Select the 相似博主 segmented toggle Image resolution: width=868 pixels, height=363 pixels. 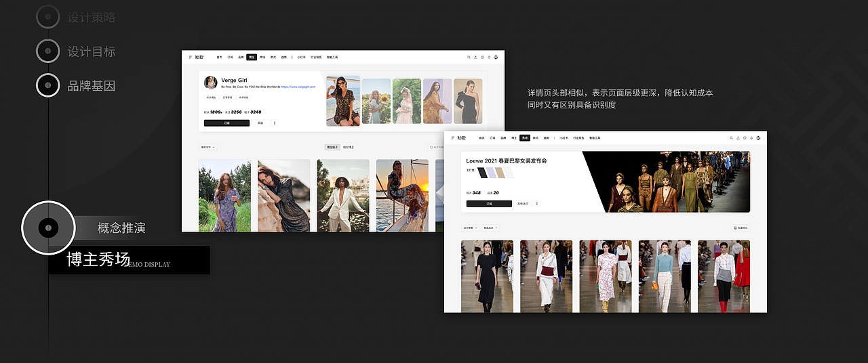coord(349,147)
